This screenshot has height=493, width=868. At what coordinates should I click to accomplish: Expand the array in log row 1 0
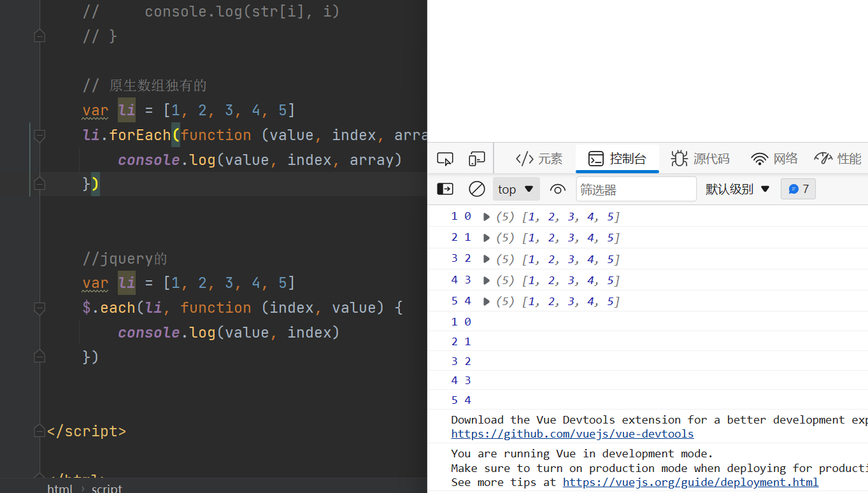[487, 217]
